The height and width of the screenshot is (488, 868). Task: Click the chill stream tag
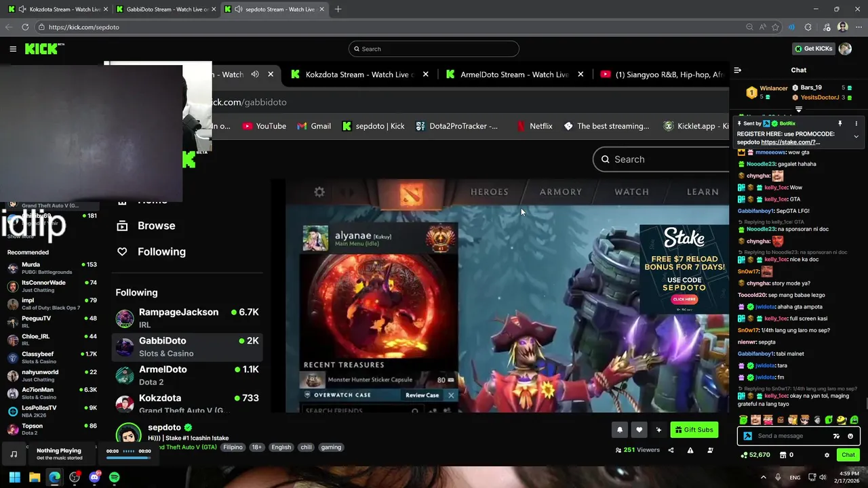tap(306, 447)
